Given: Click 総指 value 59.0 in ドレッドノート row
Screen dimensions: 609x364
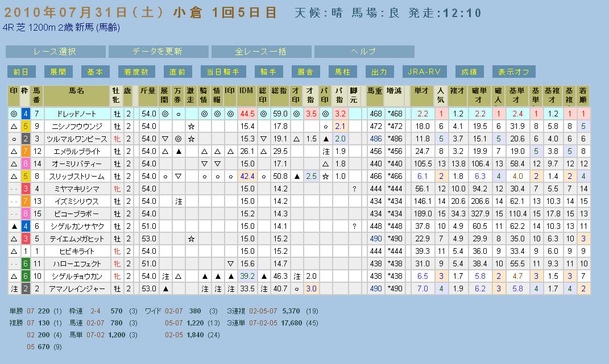Looking at the screenshot, I should (x=280, y=114).
